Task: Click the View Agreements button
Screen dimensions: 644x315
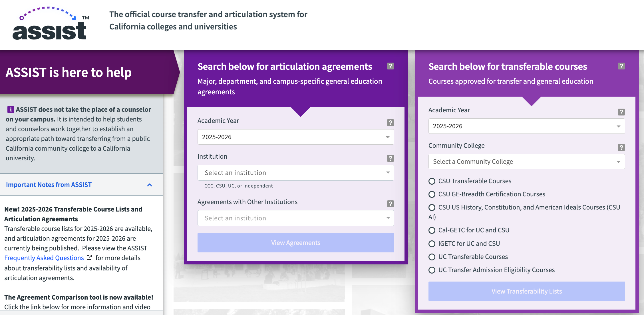Action: 296,243
